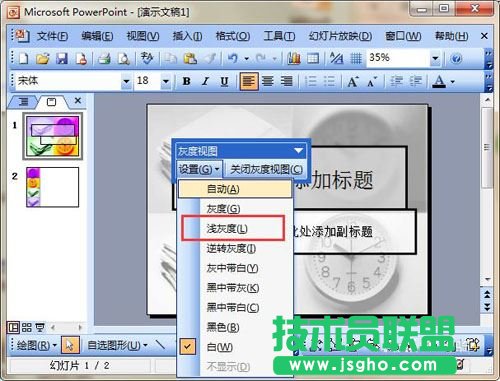Click 关闭灰度视图(C) button
Image resolution: width=500 pixels, height=381 pixels.
tap(267, 169)
